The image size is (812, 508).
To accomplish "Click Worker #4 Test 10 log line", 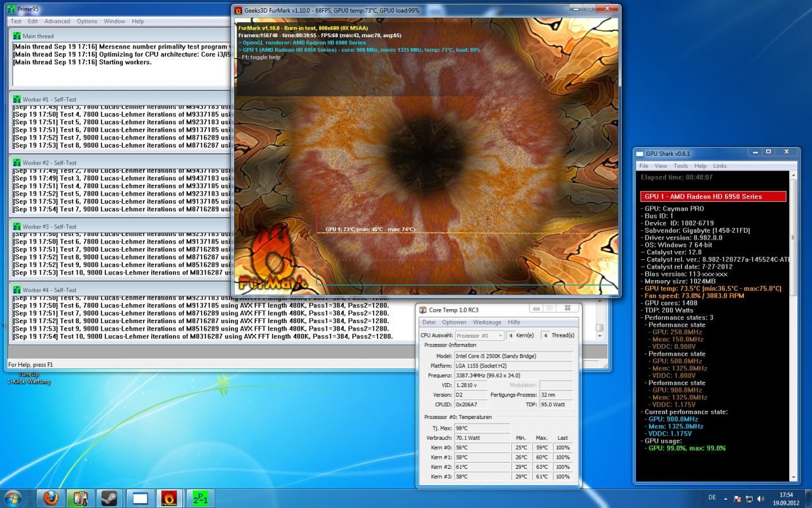I will tap(203, 336).
